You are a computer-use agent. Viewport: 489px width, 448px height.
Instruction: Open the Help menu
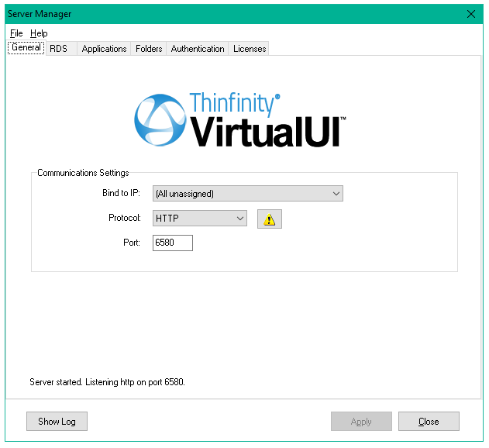pyautogui.click(x=39, y=33)
